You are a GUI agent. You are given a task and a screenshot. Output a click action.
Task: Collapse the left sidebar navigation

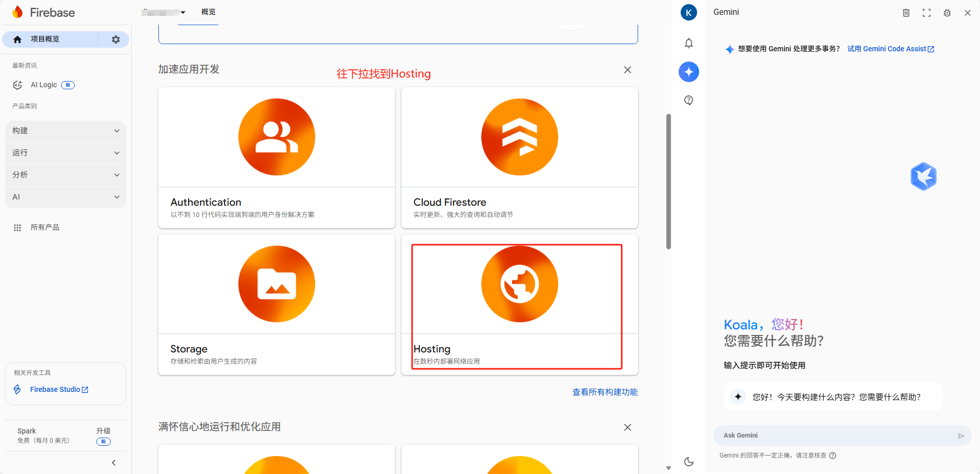click(x=114, y=463)
